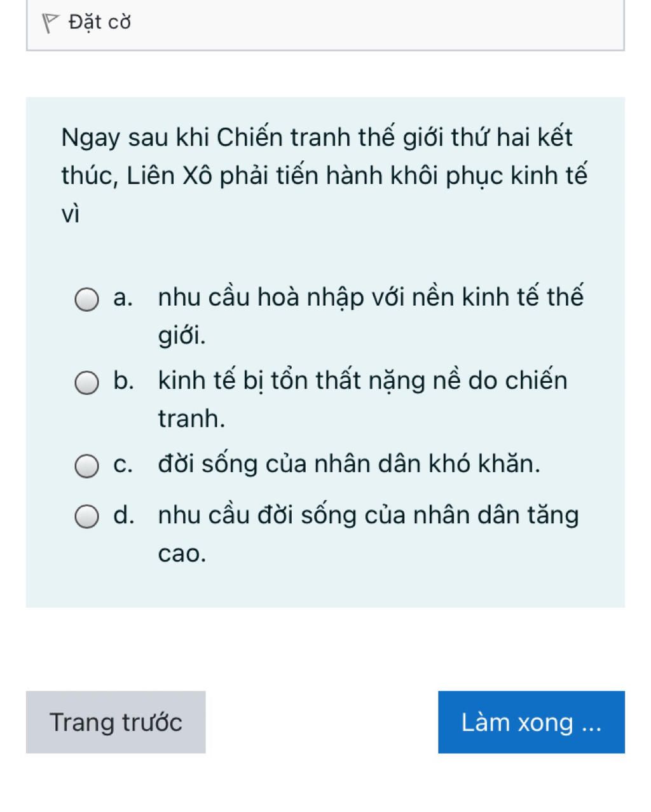Go back with 'Trang trước' button

pos(116,722)
